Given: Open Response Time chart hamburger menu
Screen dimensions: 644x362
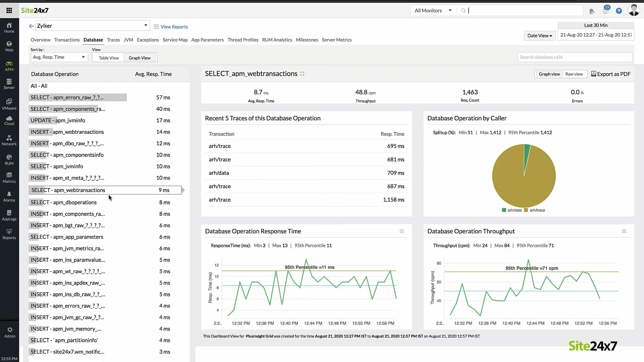Looking at the screenshot, I should 402,231.
